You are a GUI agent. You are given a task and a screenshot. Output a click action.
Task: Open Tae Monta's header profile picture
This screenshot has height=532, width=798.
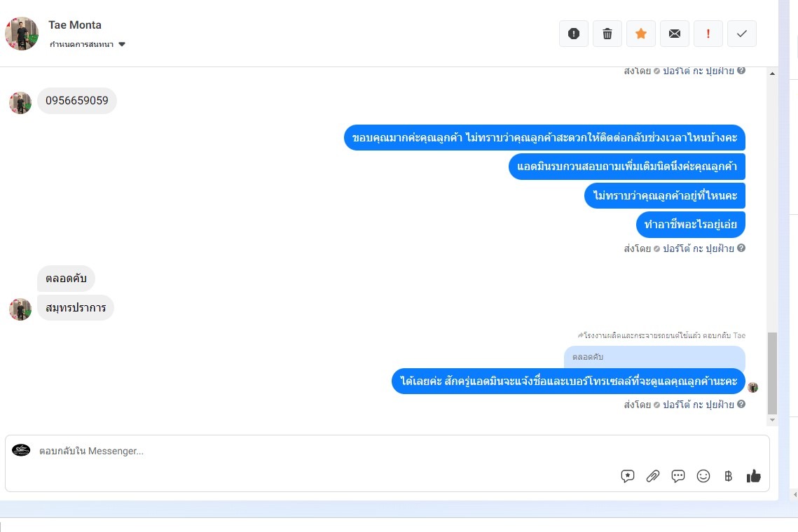click(x=22, y=34)
